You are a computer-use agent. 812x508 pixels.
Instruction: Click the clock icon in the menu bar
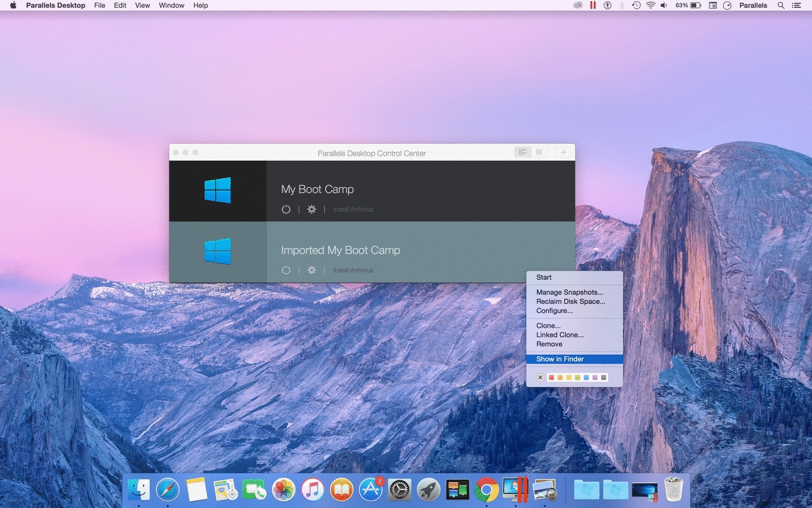tap(727, 5)
